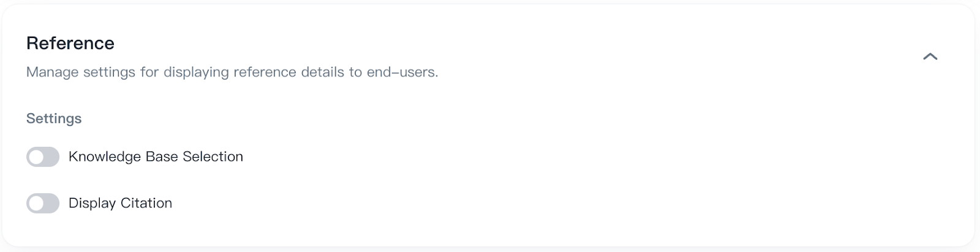
Task: Click the grey track of the first toggle
Action: click(x=51, y=157)
